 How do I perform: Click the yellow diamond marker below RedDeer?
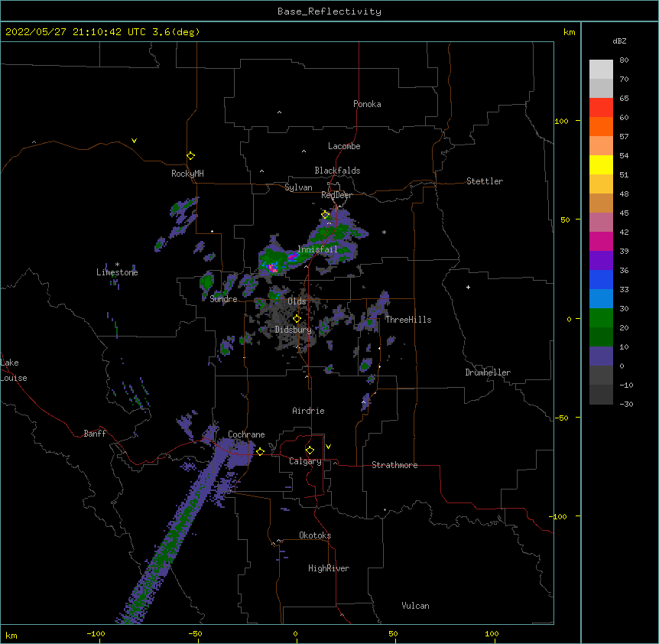(x=326, y=215)
